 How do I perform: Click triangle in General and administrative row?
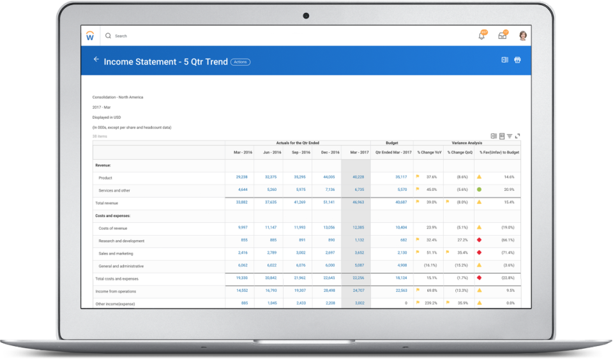coord(480,265)
